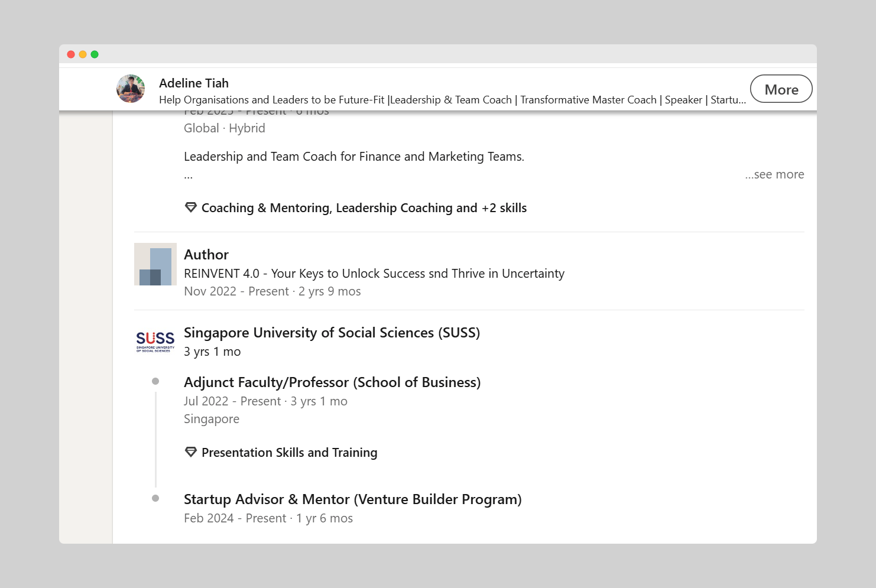
Task: Click 'Adjunct Faculty/Professor (School of Business)' title
Action: click(332, 382)
